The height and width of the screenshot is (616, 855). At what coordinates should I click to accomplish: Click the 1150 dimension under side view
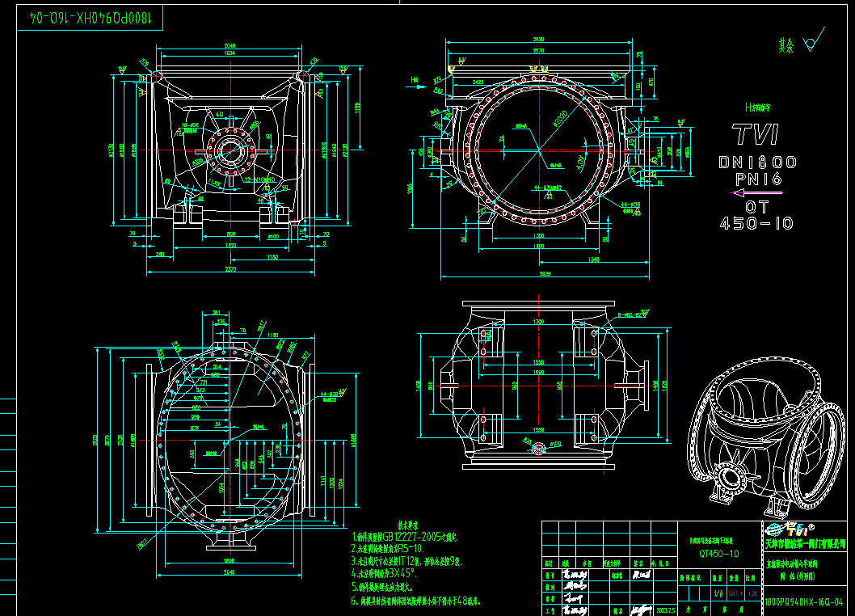(272, 257)
